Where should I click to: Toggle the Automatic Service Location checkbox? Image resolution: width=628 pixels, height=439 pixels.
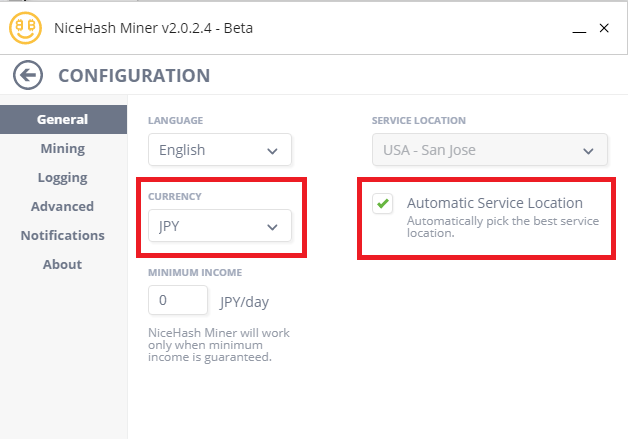click(x=382, y=204)
